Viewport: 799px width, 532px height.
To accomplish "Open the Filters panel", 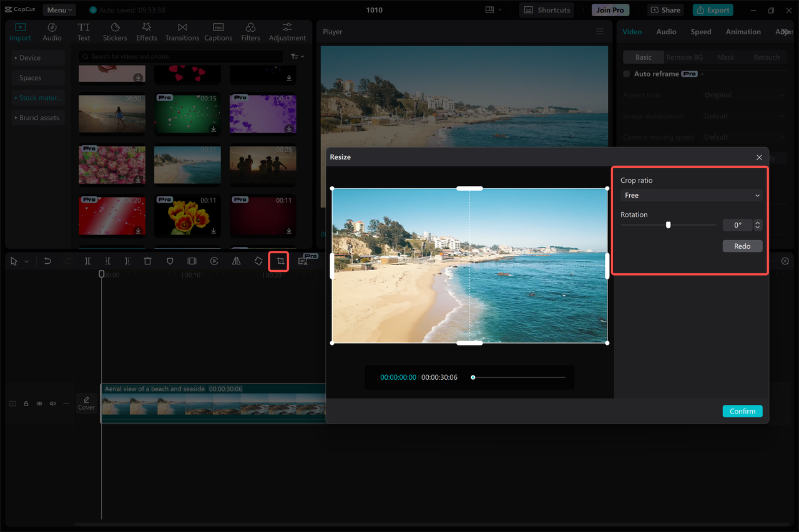I will pos(250,31).
